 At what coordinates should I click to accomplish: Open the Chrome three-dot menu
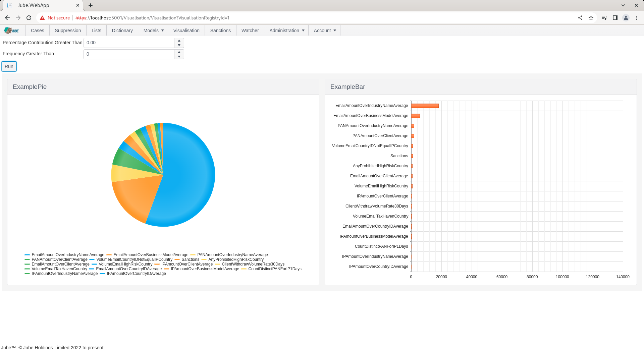coord(637,18)
